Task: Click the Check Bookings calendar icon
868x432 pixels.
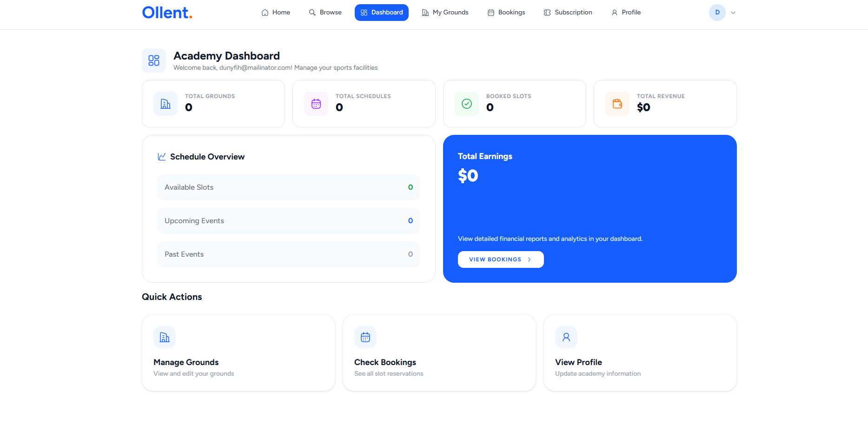Action: pos(365,337)
